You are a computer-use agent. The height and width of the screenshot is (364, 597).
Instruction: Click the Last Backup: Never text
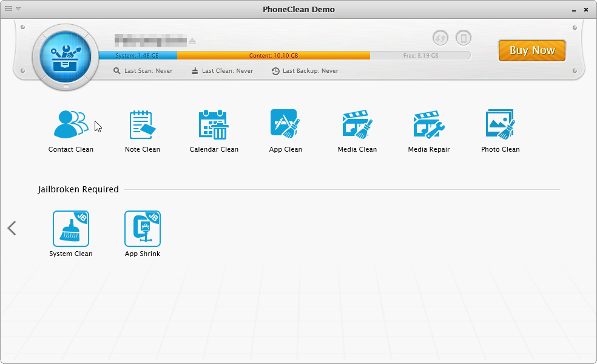tap(311, 71)
